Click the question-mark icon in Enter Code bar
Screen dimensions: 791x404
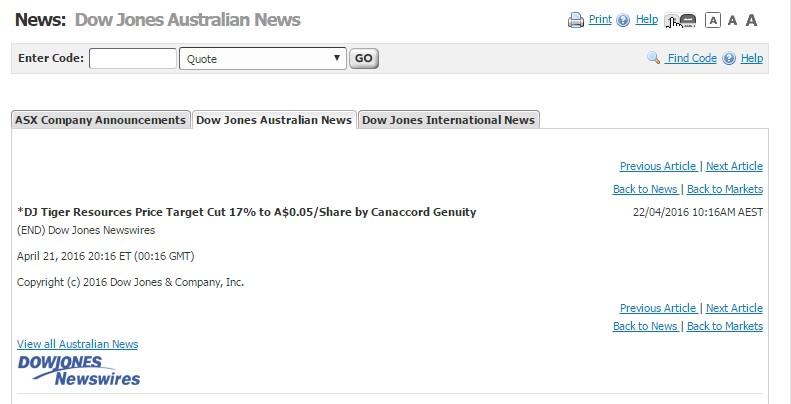(x=729, y=59)
